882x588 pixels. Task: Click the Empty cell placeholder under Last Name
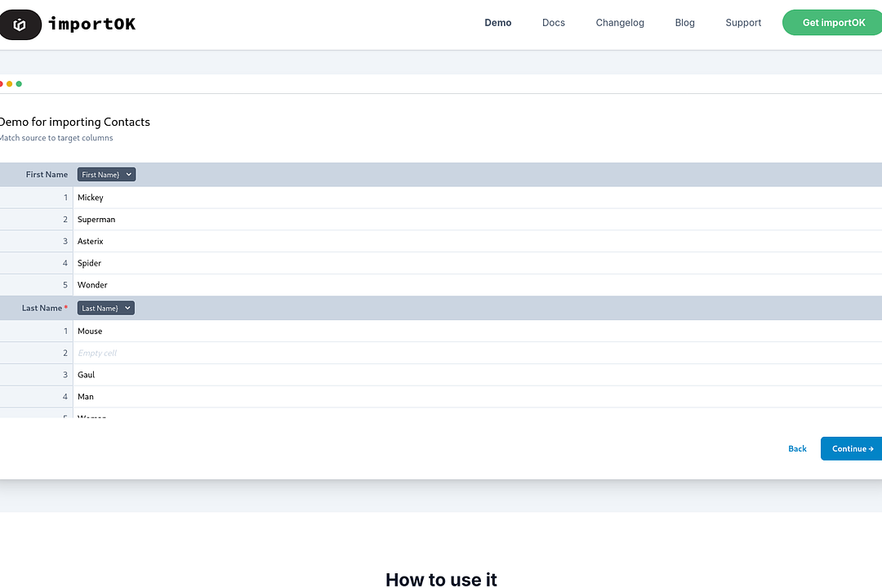pos(97,353)
